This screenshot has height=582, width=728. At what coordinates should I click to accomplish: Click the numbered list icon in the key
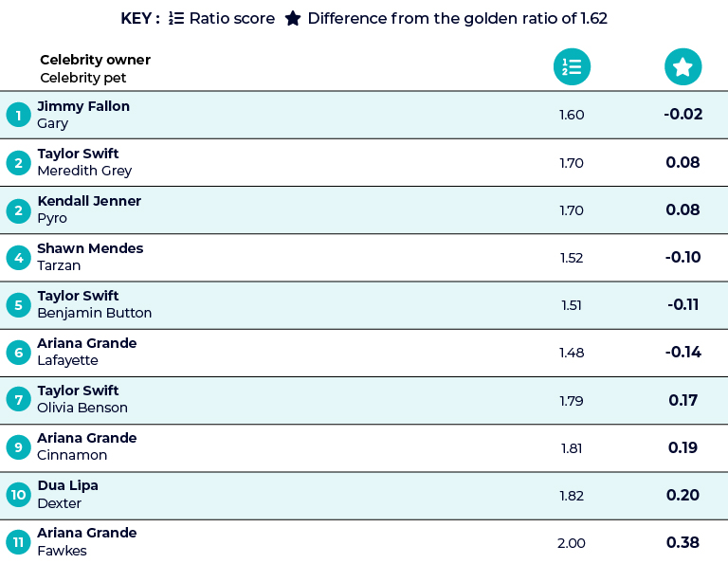coord(176,18)
